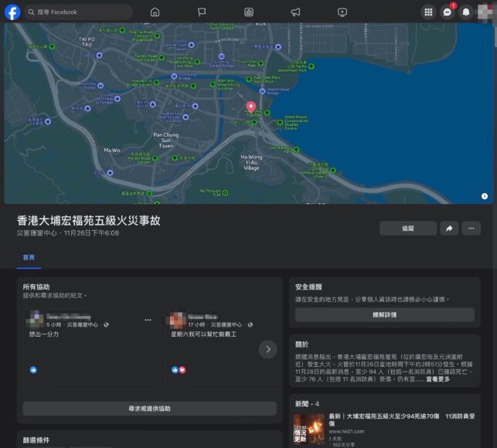Open the account profile avatar

(485, 12)
